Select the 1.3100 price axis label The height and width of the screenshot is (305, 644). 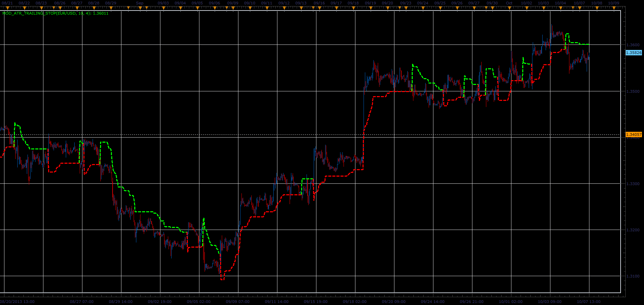pyautogui.click(x=633, y=276)
